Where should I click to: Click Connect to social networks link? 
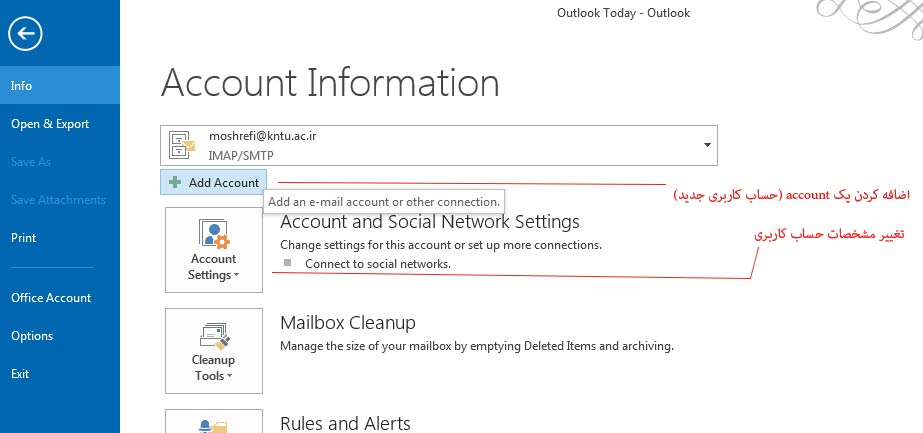point(378,264)
